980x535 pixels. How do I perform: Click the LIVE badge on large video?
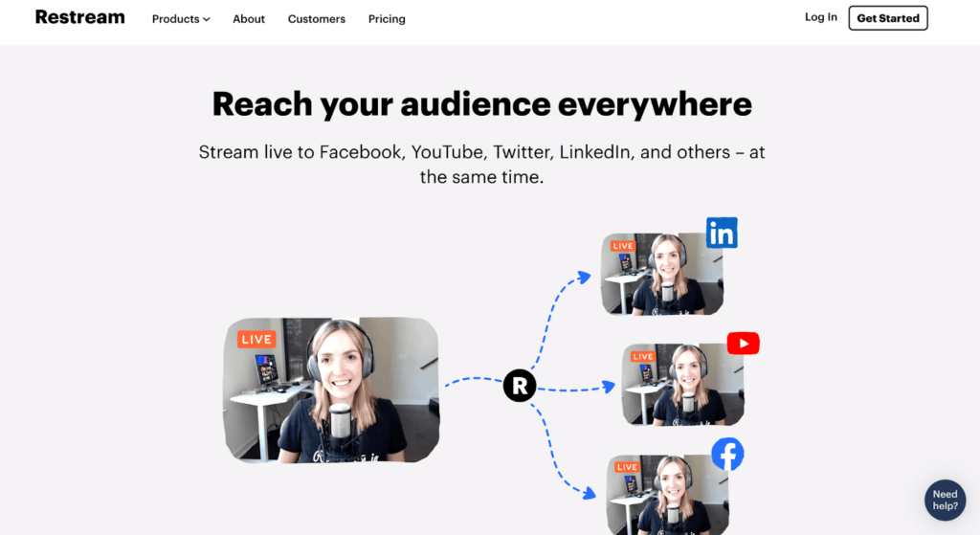tap(256, 340)
